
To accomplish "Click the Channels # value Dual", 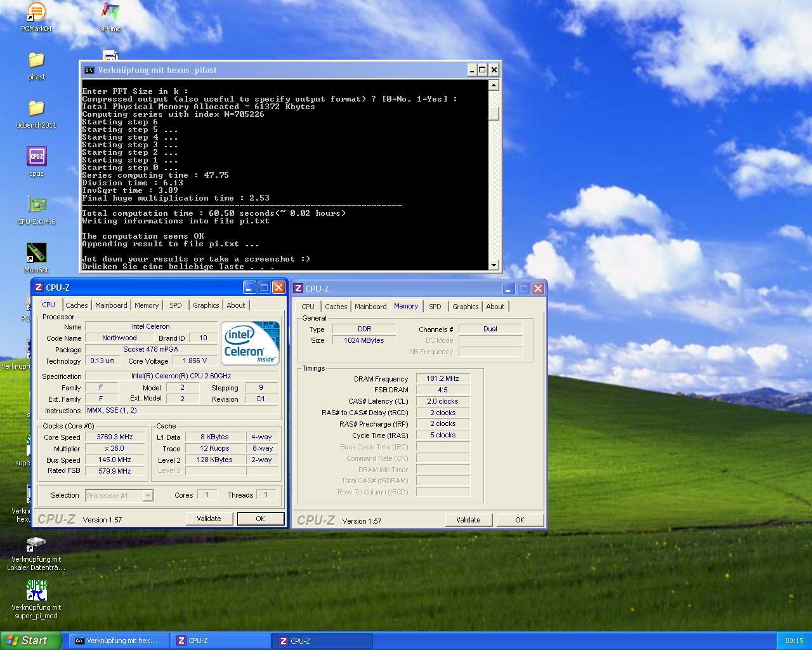I will click(x=490, y=329).
